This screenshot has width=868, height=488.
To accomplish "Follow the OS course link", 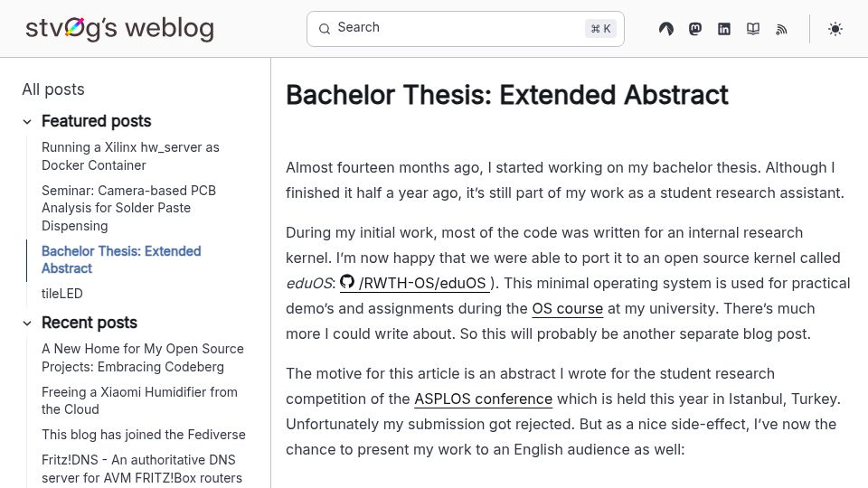I will click(568, 308).
